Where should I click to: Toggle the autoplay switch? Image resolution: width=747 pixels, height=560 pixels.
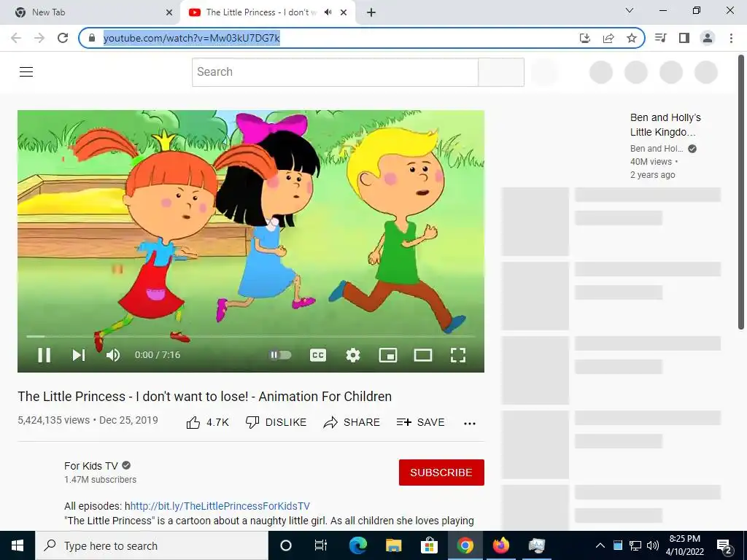coord(280,355)
